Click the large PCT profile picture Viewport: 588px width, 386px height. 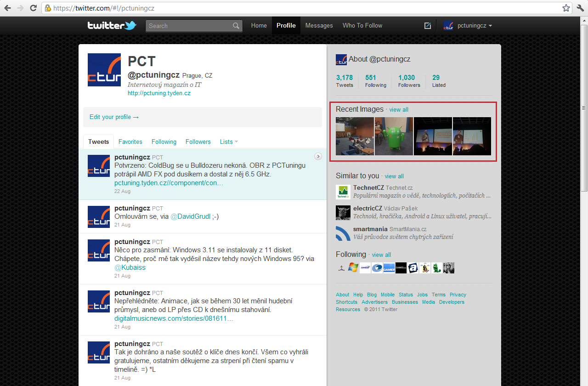pos(104,70)
